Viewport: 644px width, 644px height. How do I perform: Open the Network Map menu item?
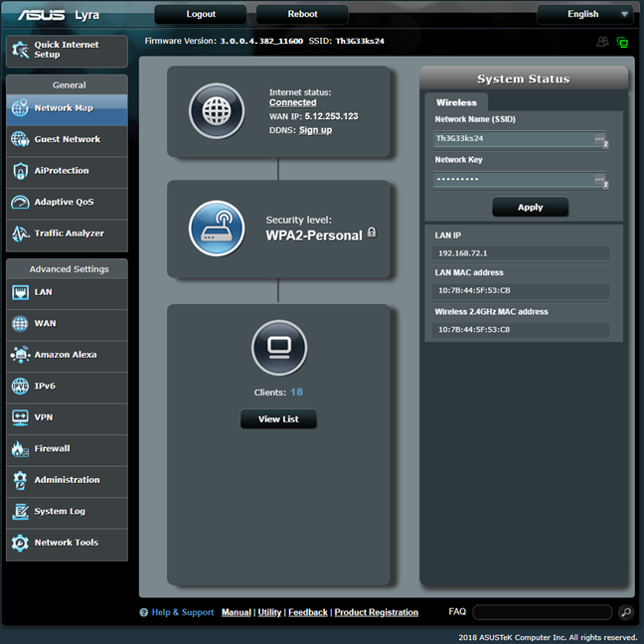tap(67, 108)
